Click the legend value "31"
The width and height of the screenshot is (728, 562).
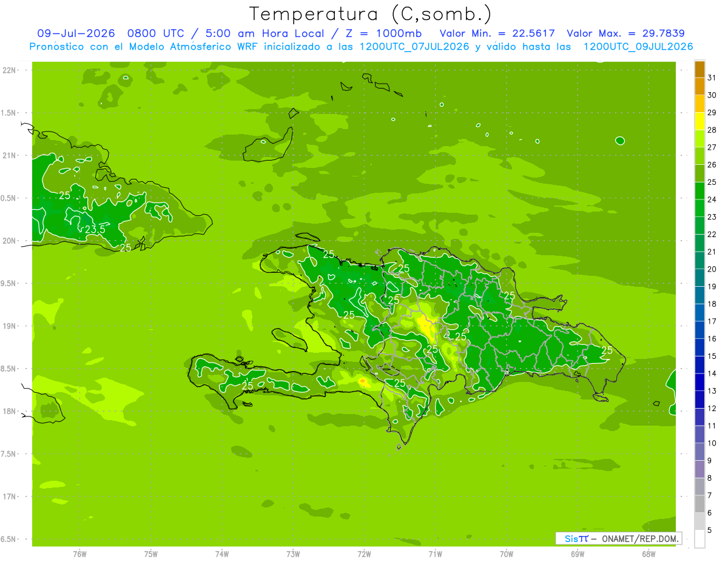click(712, 78)
